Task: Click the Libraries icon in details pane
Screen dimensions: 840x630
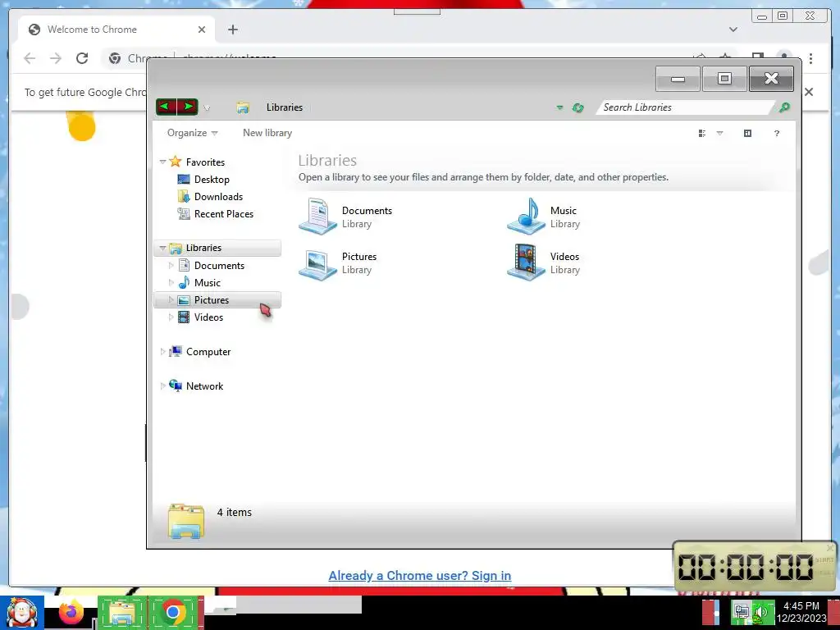Action: point(186,521)
